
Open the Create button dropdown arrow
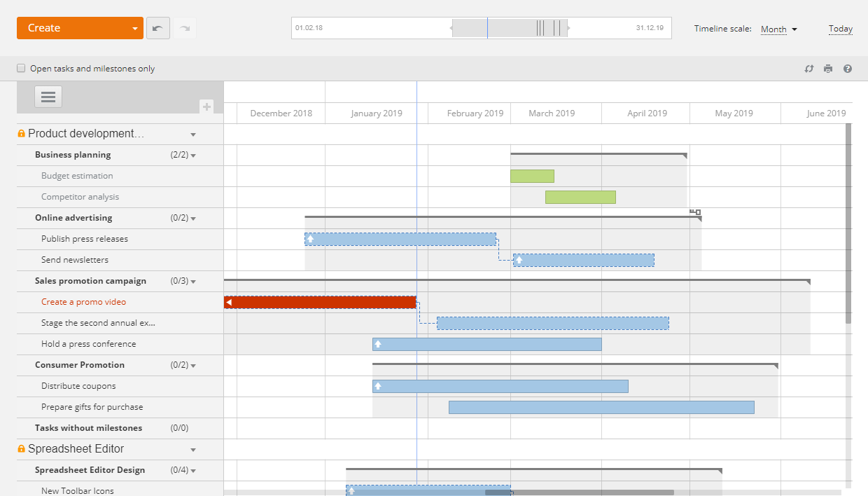pyautogui.click(x=135, y=29)
